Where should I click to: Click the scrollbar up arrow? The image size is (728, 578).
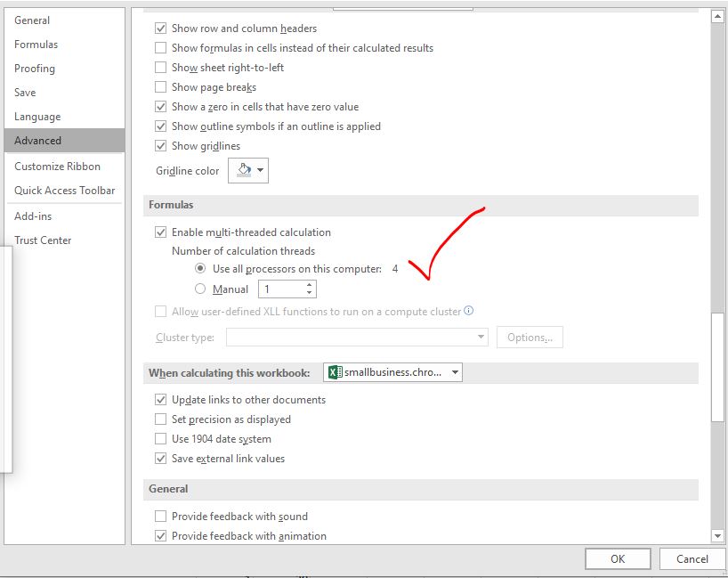click(718, 16)
